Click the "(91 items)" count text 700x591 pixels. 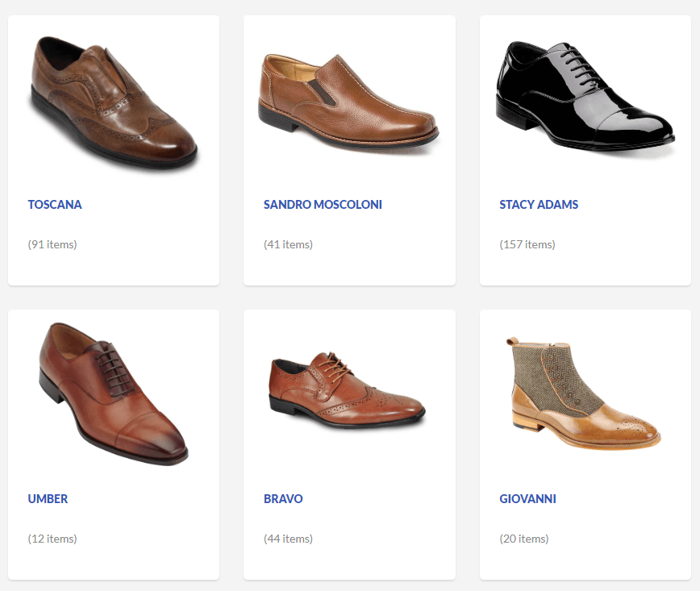coord(52,244)
